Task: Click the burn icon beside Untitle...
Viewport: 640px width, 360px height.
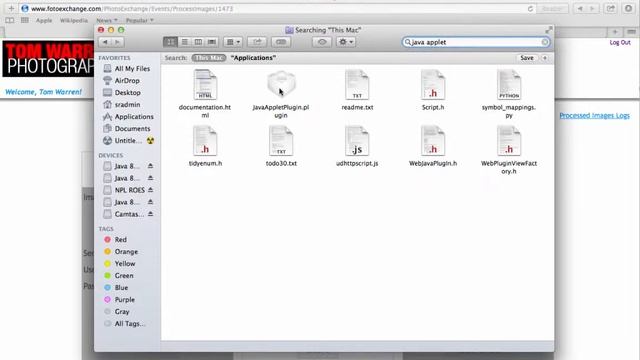Action: tap(150, 140)
